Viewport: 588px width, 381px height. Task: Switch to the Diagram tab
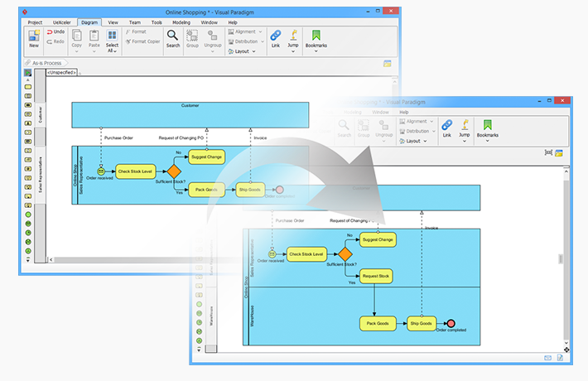[89, 22]
